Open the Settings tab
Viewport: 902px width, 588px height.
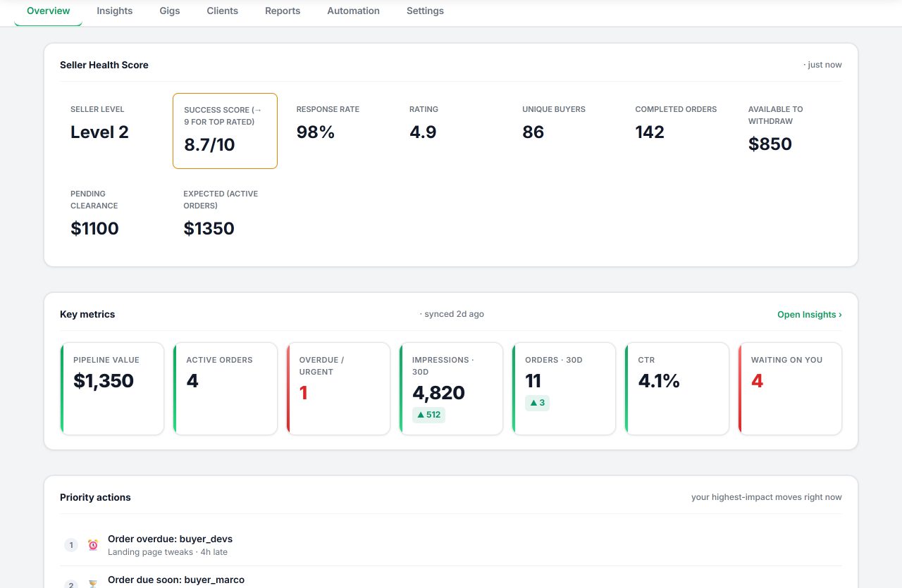pyautogui.click(x=426, y=11)
